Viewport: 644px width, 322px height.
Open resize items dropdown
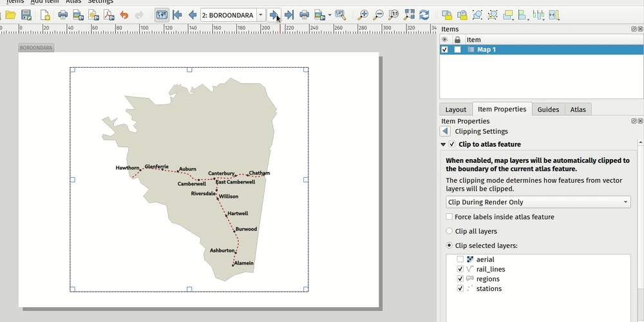(x=554, y=15)
